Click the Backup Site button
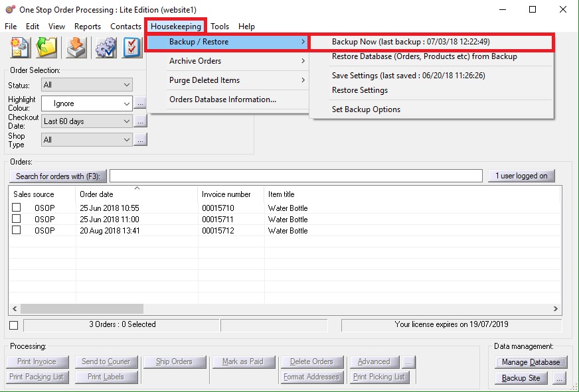This screenshot has height=392, width=579. (521, 378)
